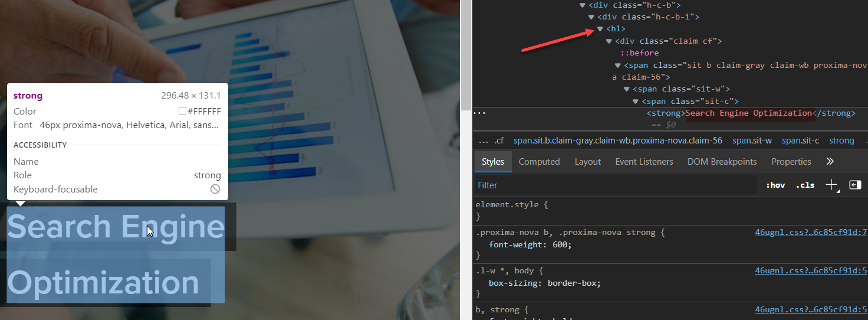Focus the styles Filter field
The height and width of the screenshot is (320, 868).
tap(615, 185)
